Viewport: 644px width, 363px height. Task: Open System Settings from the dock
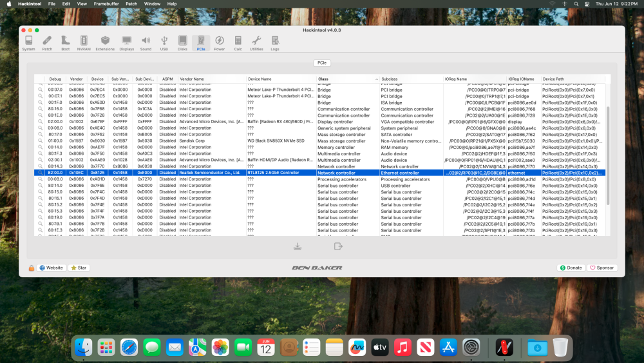coord(471,348)
